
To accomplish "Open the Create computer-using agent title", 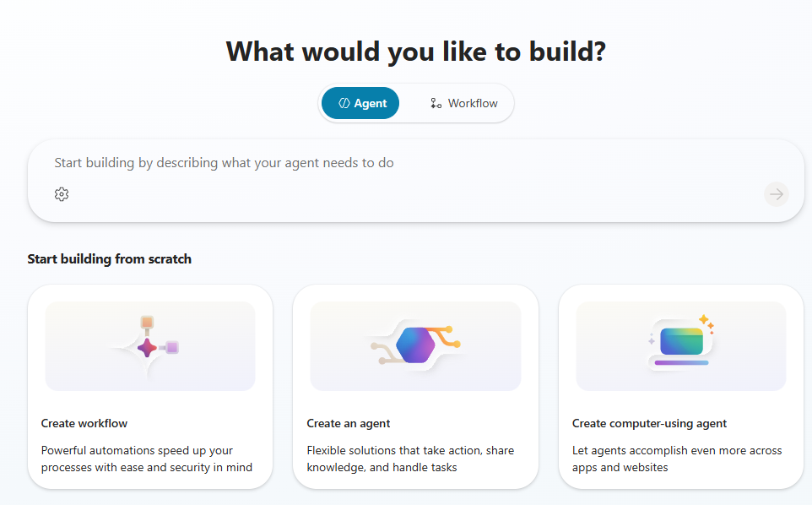I will (649, 423).
